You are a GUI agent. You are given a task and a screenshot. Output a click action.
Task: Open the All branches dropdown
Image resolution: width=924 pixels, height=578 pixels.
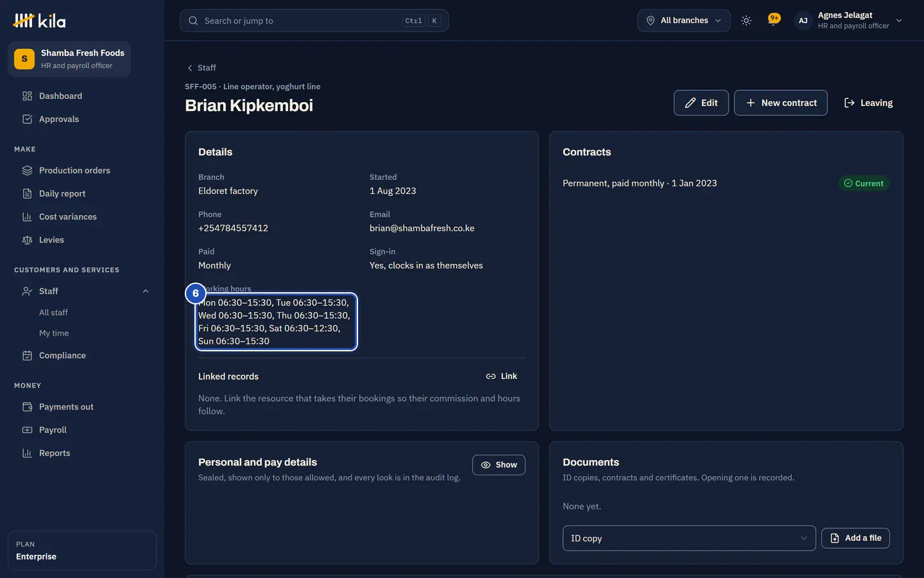(683, 21)
